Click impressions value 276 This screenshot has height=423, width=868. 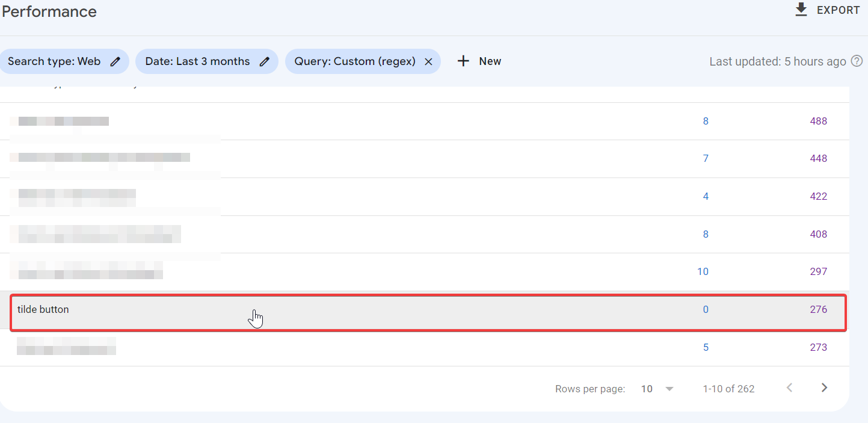coord(819,310)
